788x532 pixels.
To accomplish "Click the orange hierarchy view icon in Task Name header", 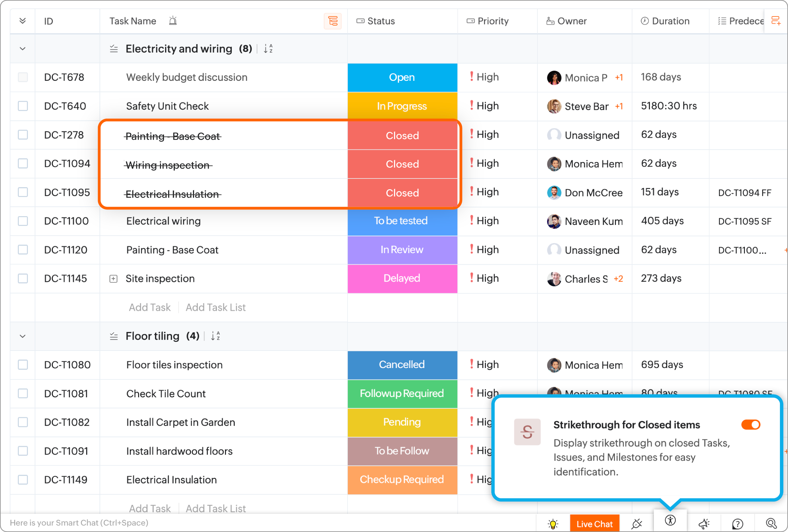I will 333,21.
